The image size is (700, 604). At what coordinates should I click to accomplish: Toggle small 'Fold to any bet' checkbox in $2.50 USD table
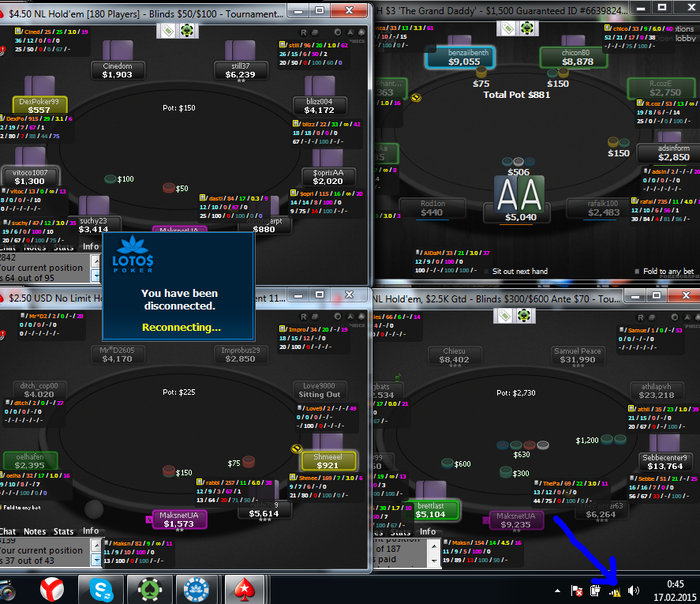2,507
